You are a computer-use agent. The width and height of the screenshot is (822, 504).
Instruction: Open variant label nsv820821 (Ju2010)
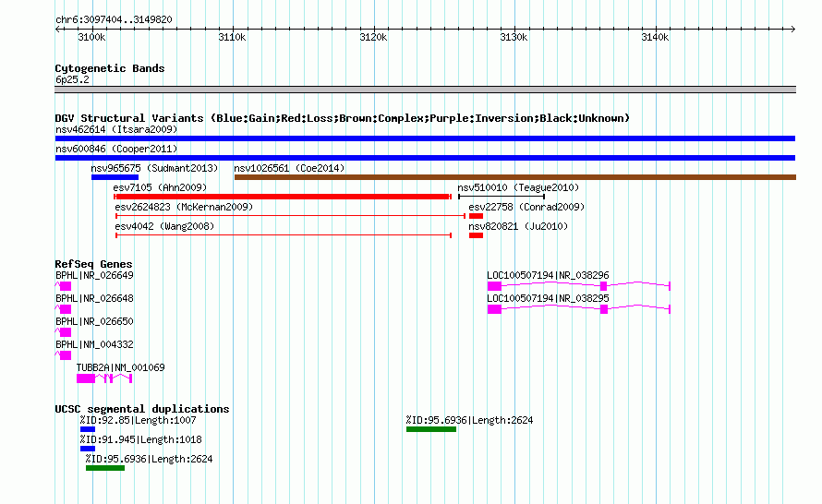point(518,226)
